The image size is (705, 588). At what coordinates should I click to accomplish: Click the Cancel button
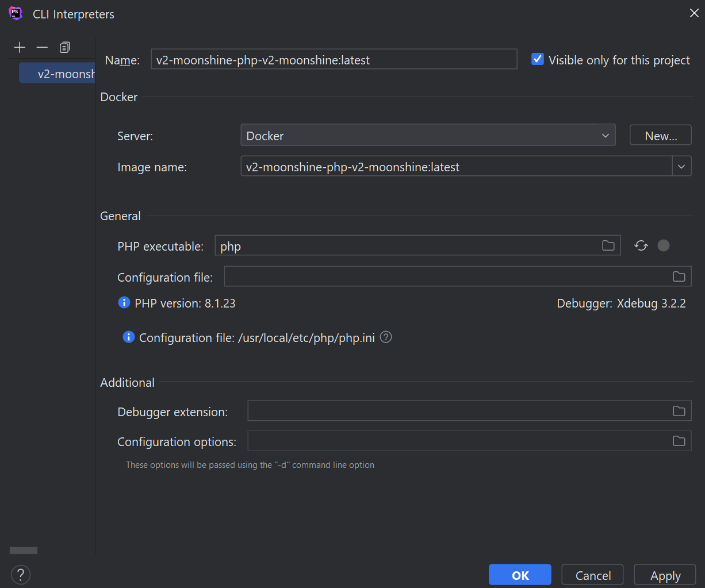point(593,575)
